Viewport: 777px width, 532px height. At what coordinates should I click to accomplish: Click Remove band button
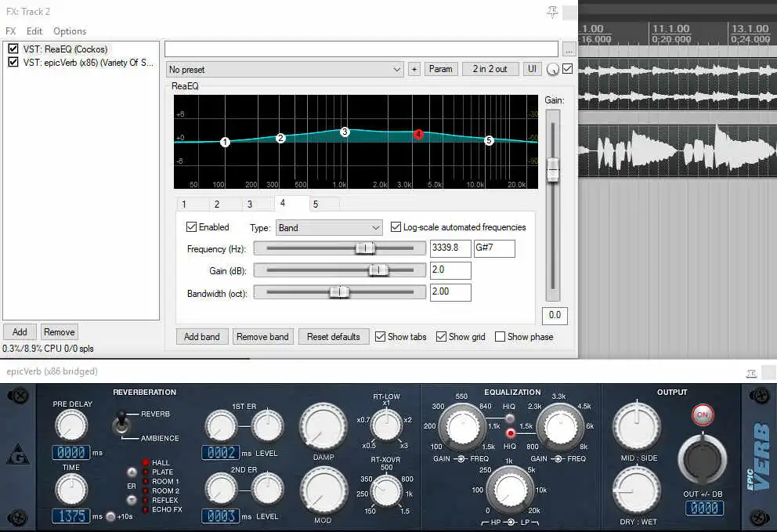[x=262, y=337]
